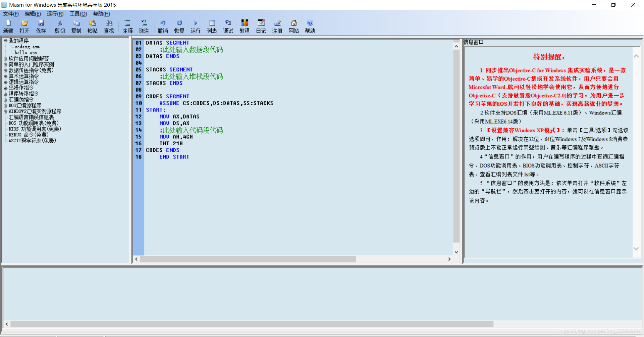Open 汇编语言错误信息表 tree item
Image resolution: width=644 pixels, height=337 pixels.
(31, 117)
